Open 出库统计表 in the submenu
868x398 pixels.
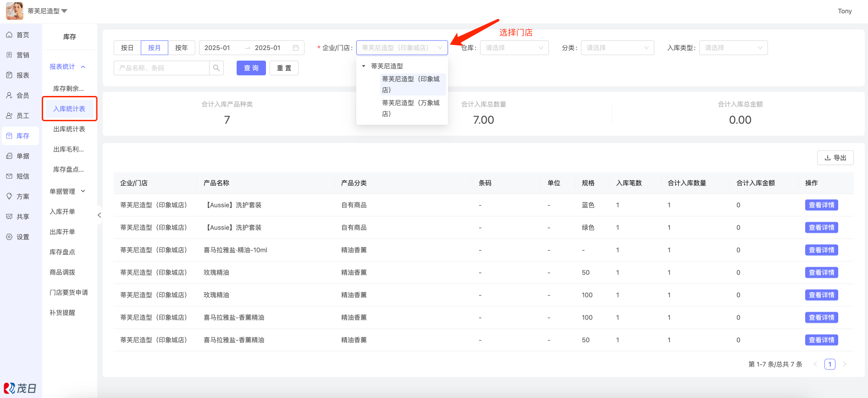(x=69, y=129)
